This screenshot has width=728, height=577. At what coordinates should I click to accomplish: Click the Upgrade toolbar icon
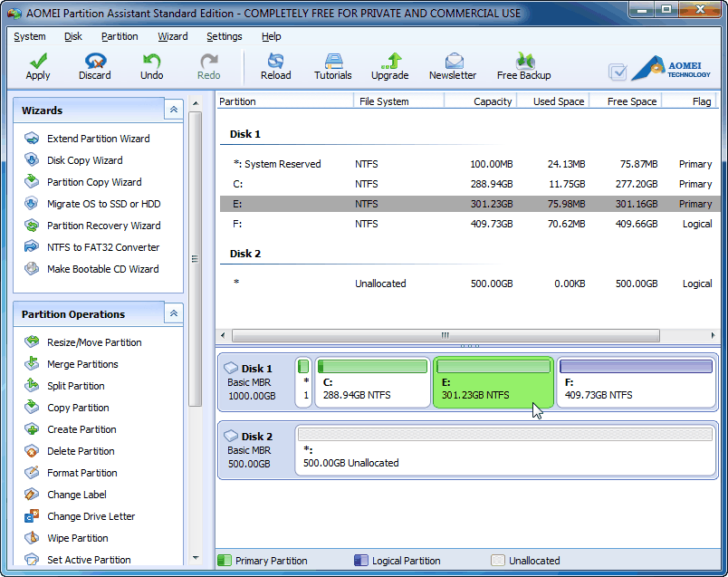click(389, 62)
